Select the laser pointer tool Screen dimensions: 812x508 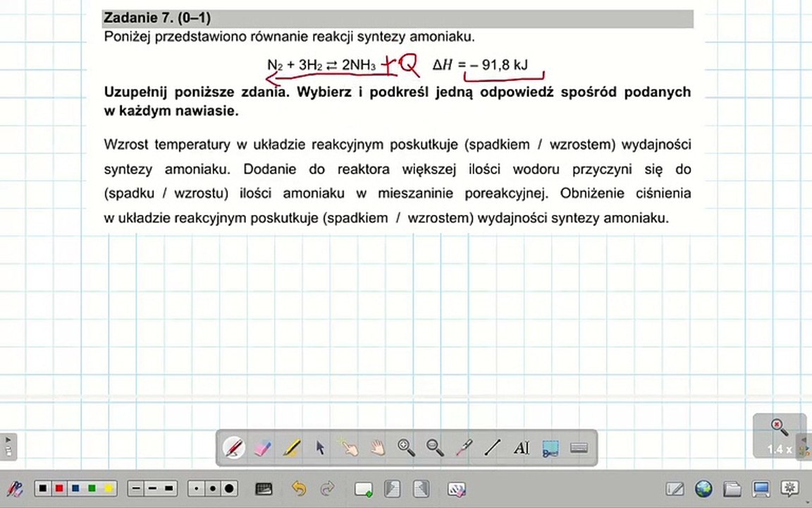click(x=464, y=447)
